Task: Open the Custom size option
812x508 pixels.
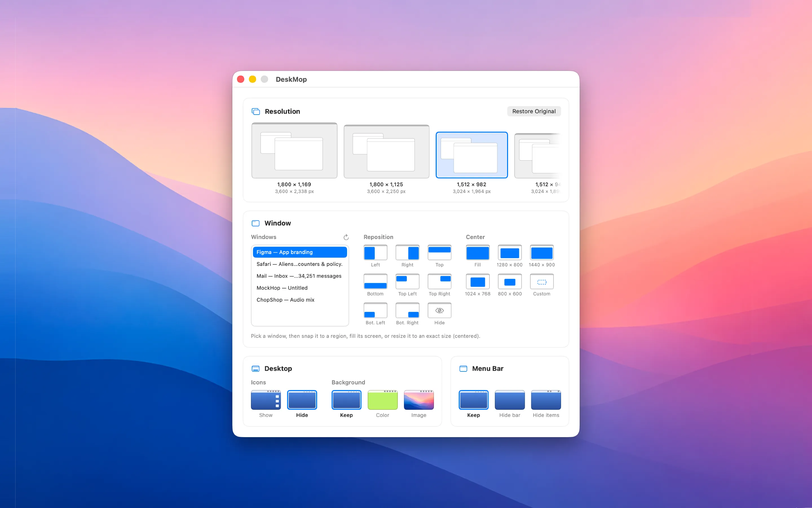Action: [x=542, y=282]
